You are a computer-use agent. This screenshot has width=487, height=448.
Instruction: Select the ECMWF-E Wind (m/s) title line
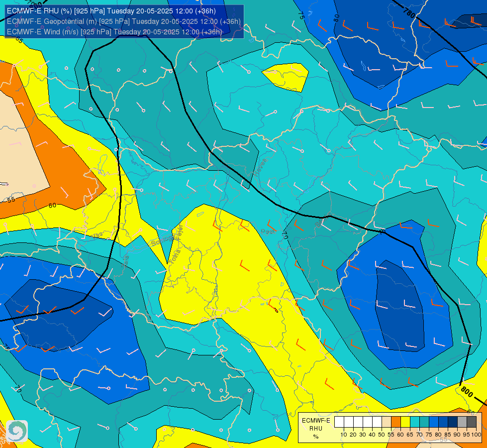pyautogui.click(x=114, y=32)
